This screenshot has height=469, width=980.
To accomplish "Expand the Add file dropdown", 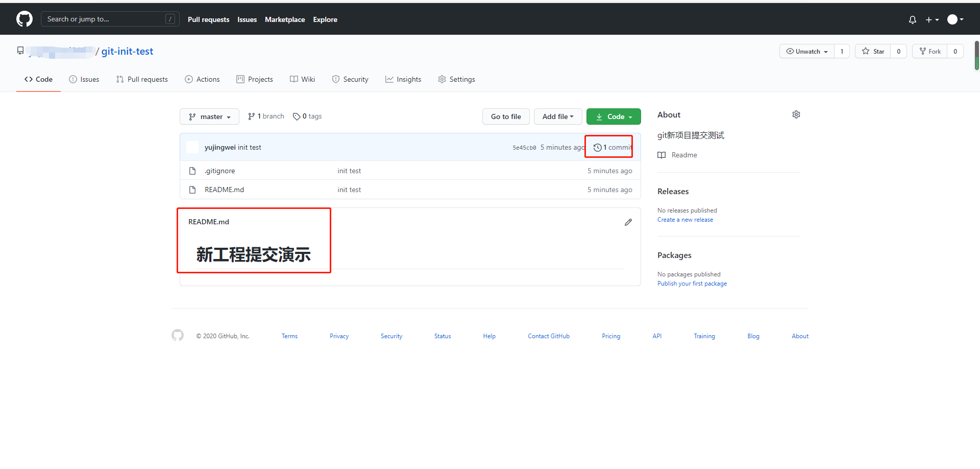I will (558, 116).
